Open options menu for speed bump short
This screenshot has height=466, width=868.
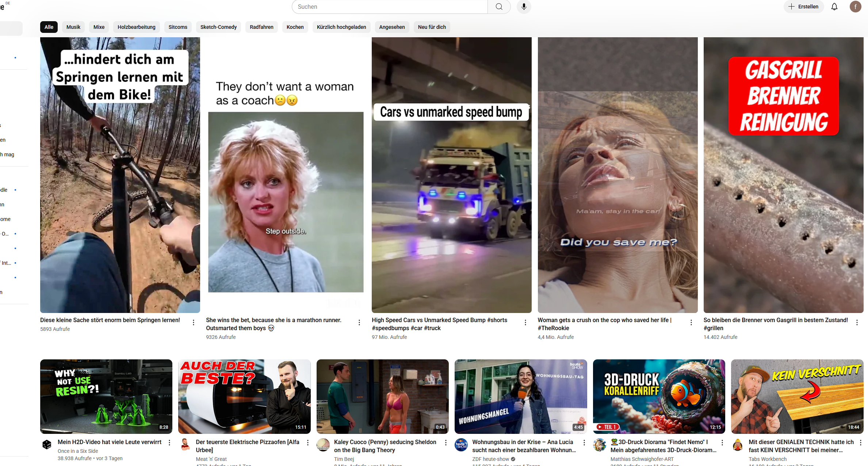click(x=525, y=322)
